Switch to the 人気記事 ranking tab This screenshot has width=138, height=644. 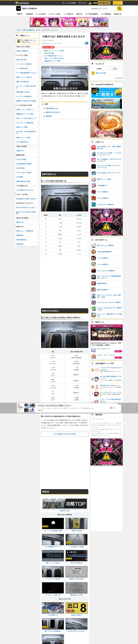(x=99, y=68)
